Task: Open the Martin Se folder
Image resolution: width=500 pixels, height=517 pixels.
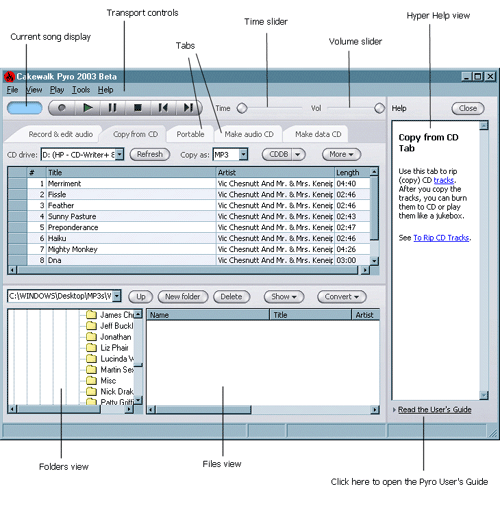Action: point(110,370)
